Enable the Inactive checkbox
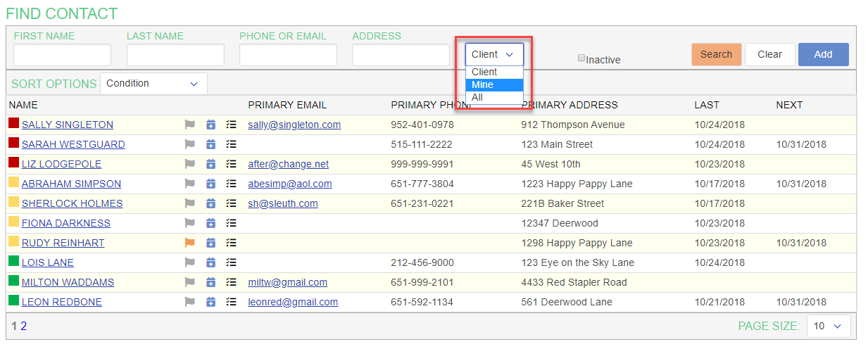The width and height of the screenshot is (868, 349). (581, 58)
